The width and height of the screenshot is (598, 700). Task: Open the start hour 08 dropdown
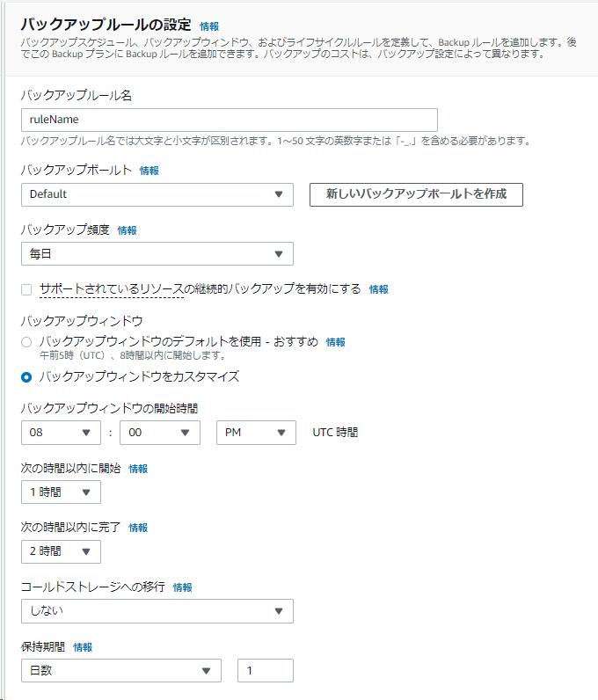click(61, 433)
